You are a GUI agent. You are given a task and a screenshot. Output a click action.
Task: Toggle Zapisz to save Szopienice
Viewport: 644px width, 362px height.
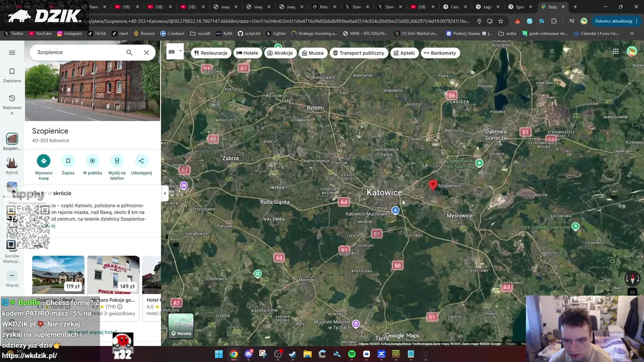(68, 161)
